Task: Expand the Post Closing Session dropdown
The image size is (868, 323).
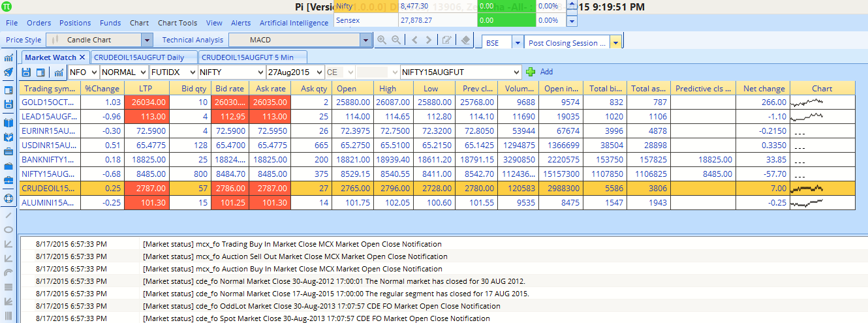Action: tap(615, 42)
